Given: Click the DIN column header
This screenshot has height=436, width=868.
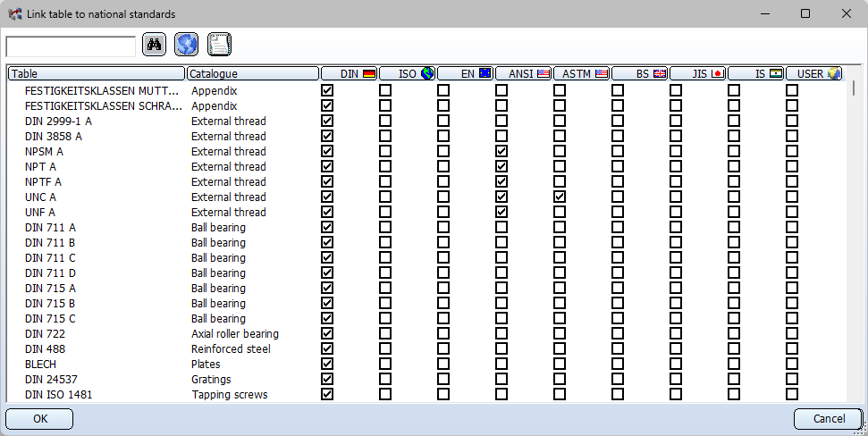Looking at the screenshot, I should coord(350,73).
